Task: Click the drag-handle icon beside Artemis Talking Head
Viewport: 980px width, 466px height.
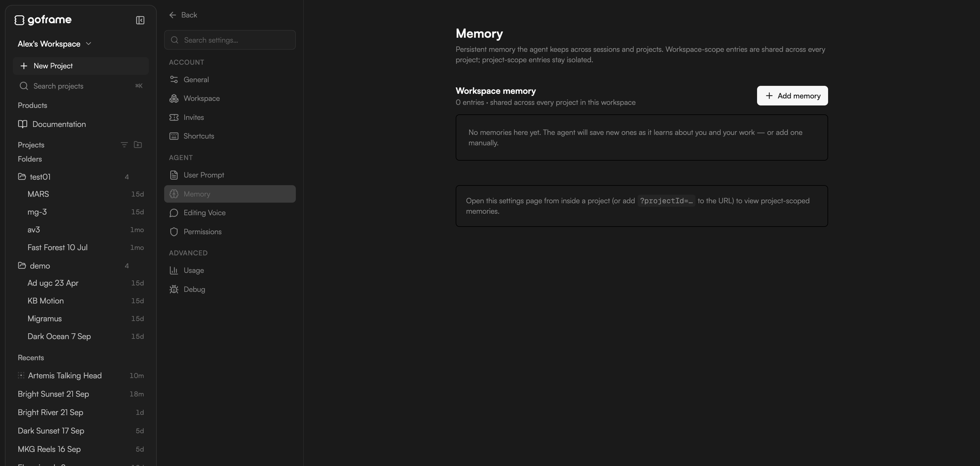Action: click(21, 375)
